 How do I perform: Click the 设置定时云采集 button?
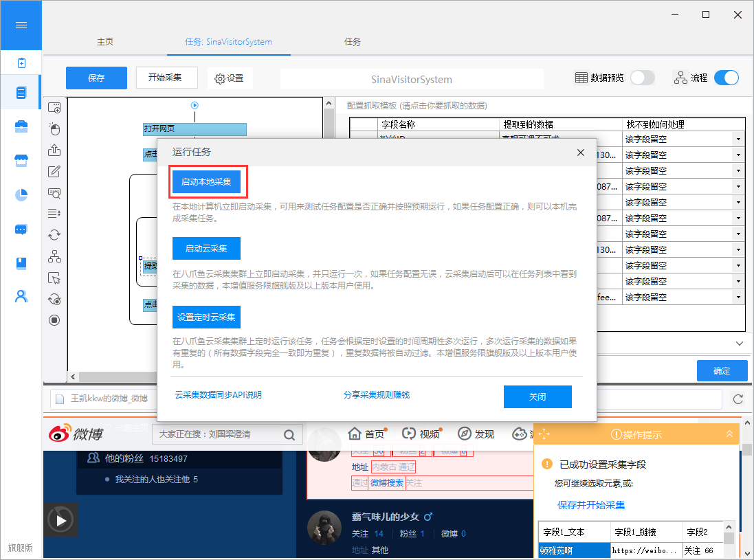(x=206, y=317)
